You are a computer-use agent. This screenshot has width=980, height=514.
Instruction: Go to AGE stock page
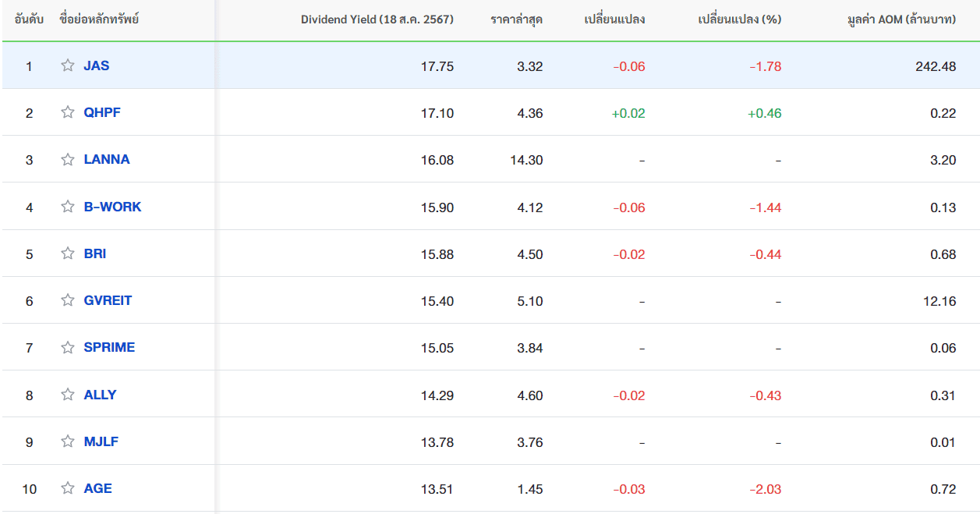[97, 488]
